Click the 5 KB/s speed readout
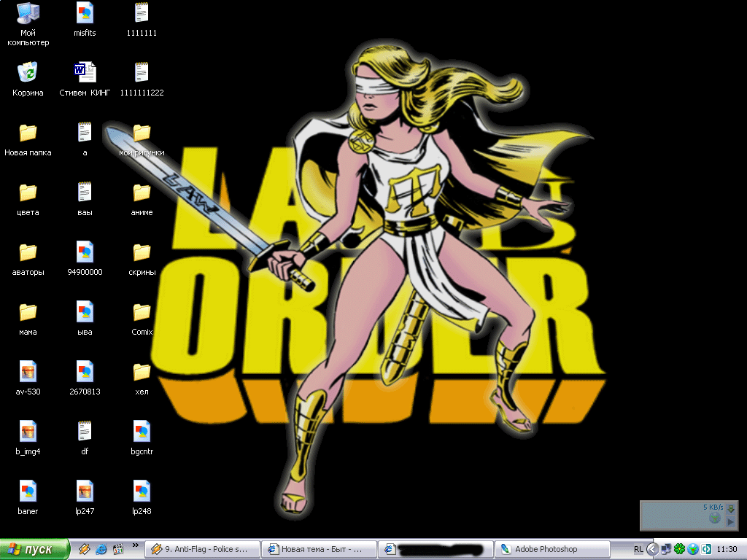The height and width of the screenshot is (560, 747). 713,507
